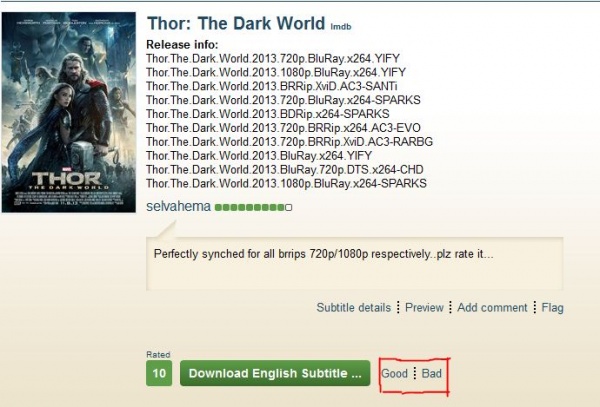Click the green rating badge showing 10
Viewport: 600px width, 407px height.
(159, 373)
